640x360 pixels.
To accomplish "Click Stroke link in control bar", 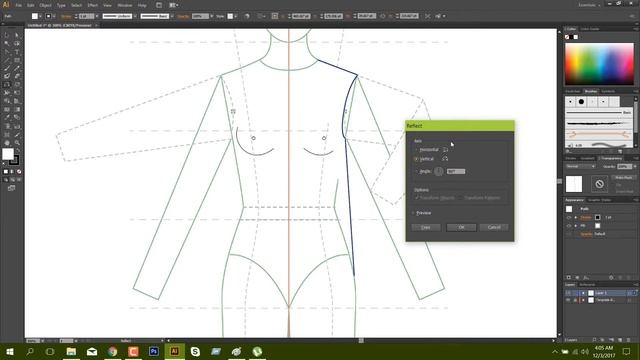I will (x=66, y=16).
